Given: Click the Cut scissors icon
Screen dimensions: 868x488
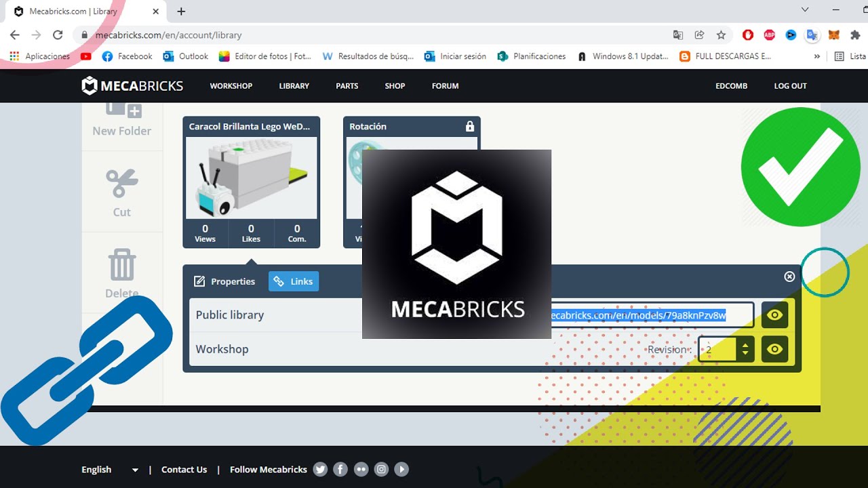Looking at the screenshot, I should [122, 184].
